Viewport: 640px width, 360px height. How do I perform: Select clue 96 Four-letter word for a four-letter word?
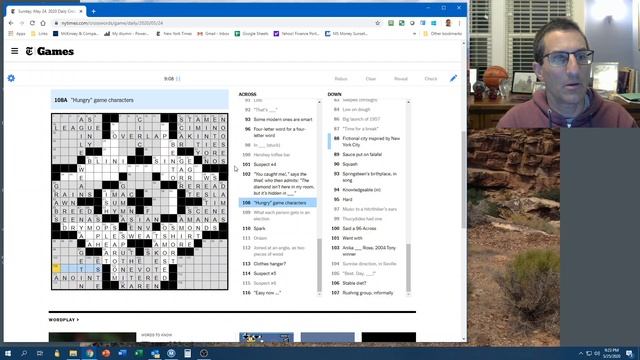click(278, 132)
